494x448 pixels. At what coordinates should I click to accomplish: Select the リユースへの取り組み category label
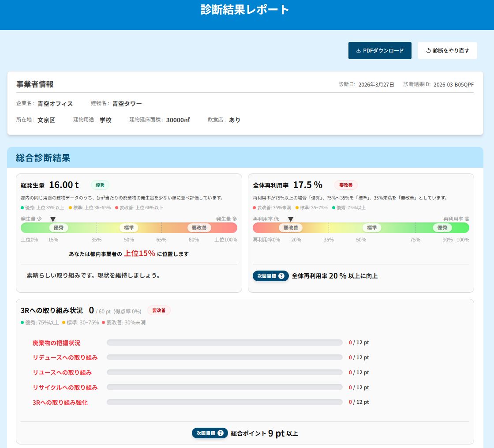point(62,373)
